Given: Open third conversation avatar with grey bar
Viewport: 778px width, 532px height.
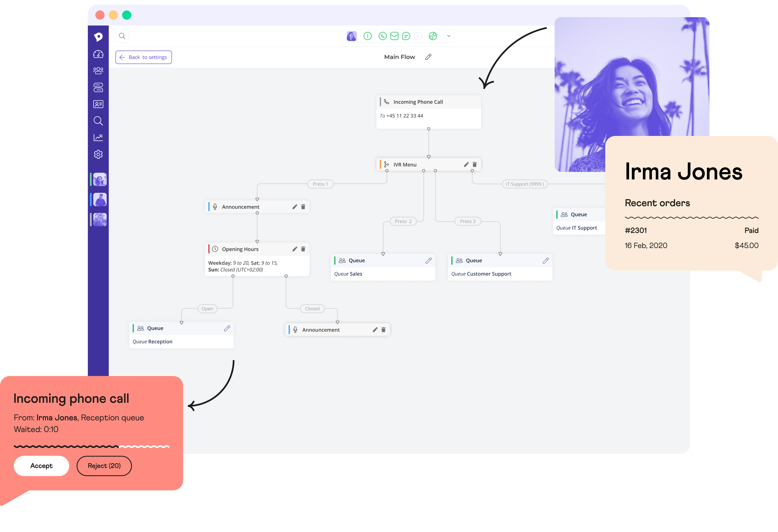Looking at the screenshot, I should (100, 220).
